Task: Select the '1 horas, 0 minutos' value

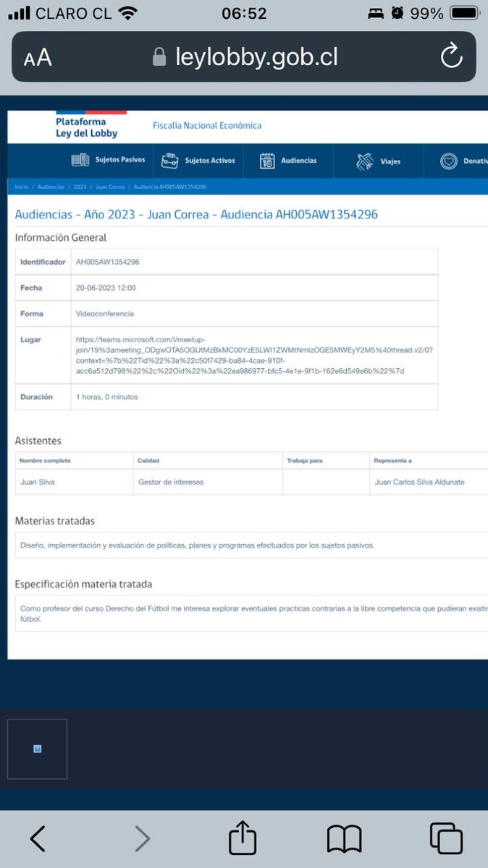Action: [106, 397]
